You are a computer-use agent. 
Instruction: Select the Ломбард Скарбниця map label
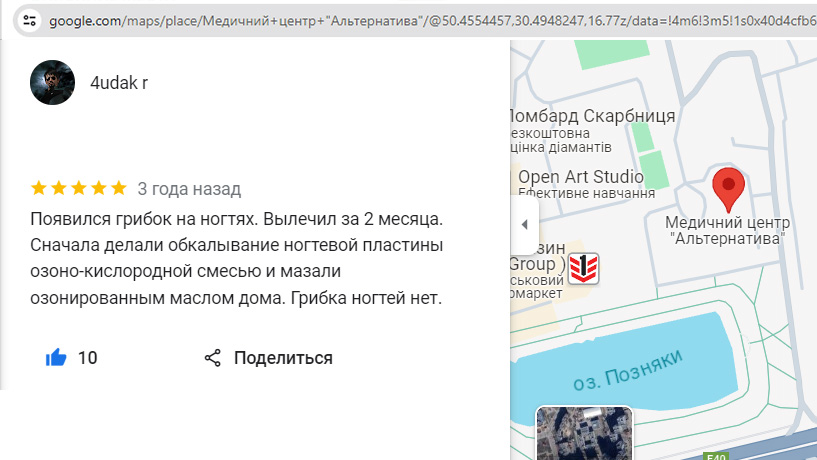(592, 116)
